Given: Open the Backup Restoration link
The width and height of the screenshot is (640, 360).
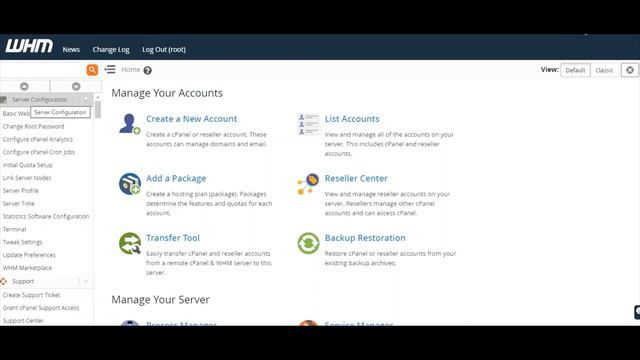Looking at the screenshot, I should tap(365, 238).
